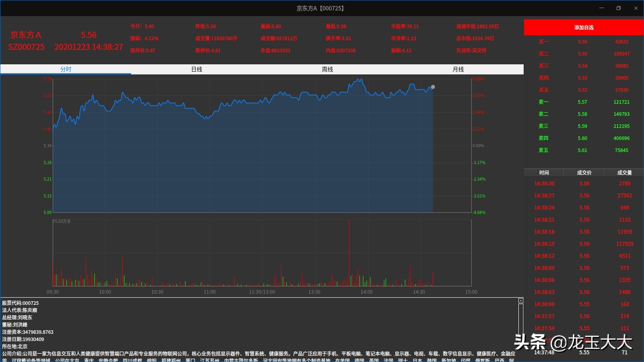Screen dimensions: 644x362
Task: Click the 时间 column header
Action: [x=544, y=173]
